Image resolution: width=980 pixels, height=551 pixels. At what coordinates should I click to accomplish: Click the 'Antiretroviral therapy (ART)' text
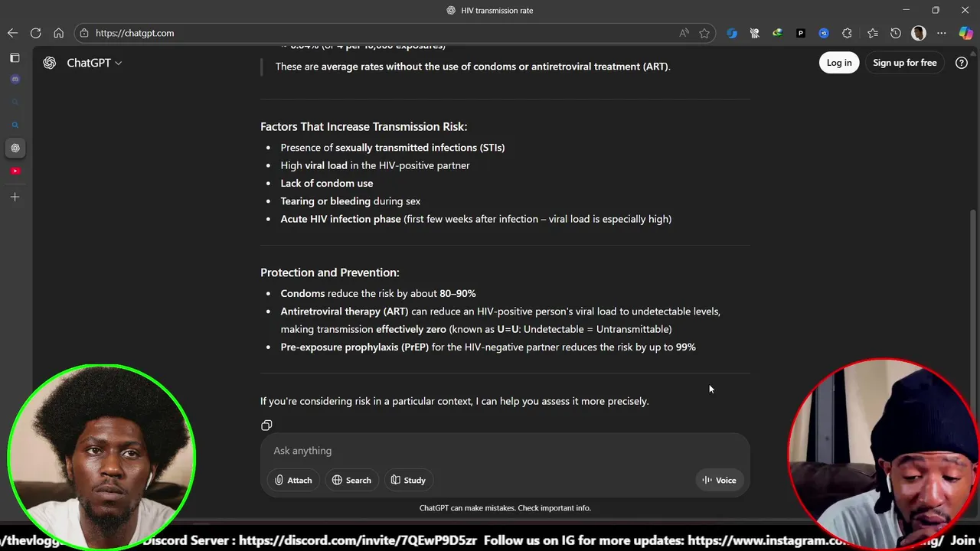(345, 311)
